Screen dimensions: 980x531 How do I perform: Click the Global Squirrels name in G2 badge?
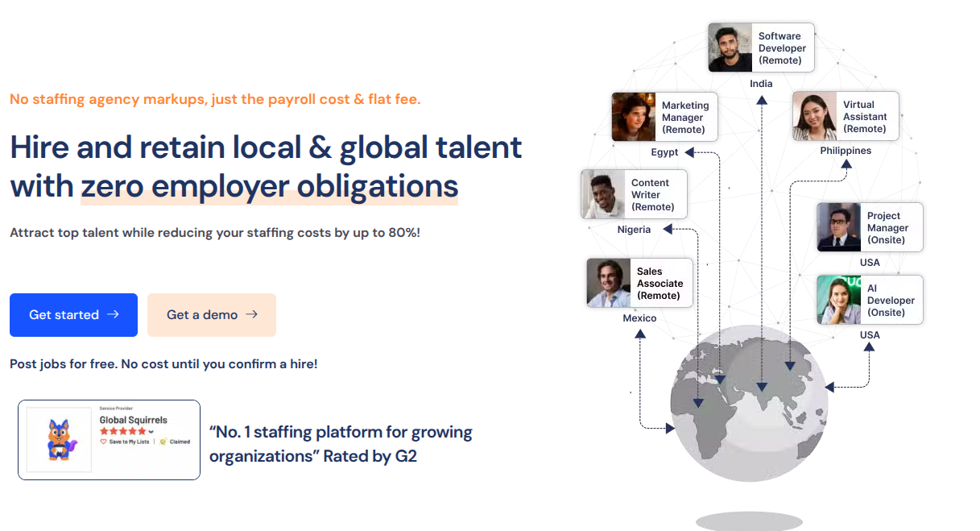[134, 420]
